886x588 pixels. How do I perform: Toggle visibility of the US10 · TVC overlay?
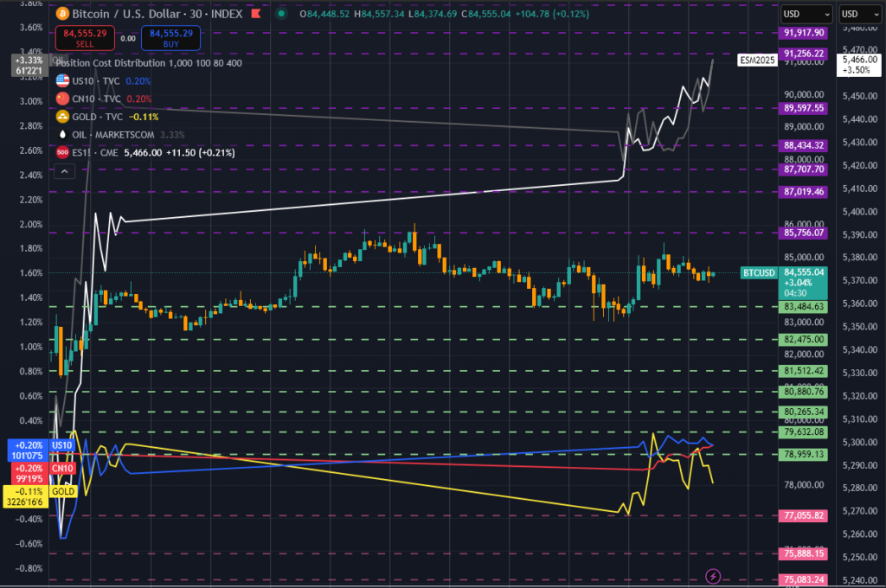[97, 81]
